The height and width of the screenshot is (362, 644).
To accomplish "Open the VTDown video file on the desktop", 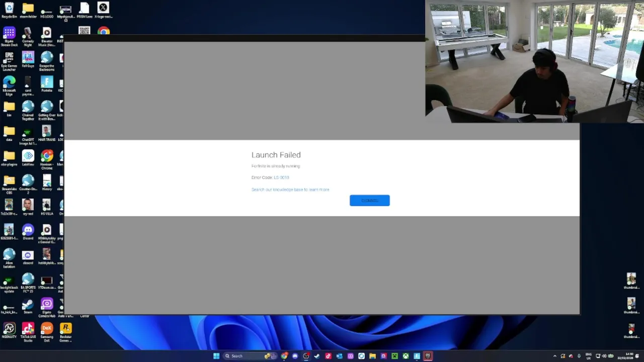I will pos(47,282).
